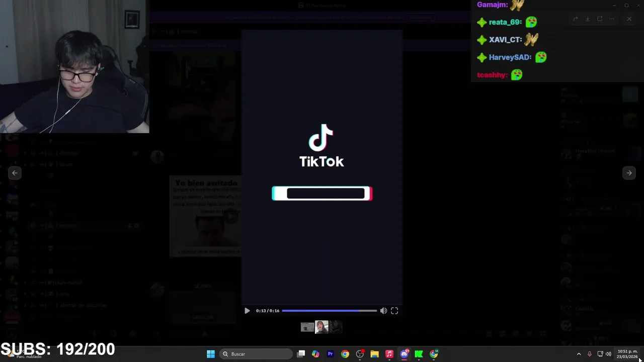The width and height of the screenshot is (644, 362).
Task: Open the Windows Start menu
Action: [211, 354]
